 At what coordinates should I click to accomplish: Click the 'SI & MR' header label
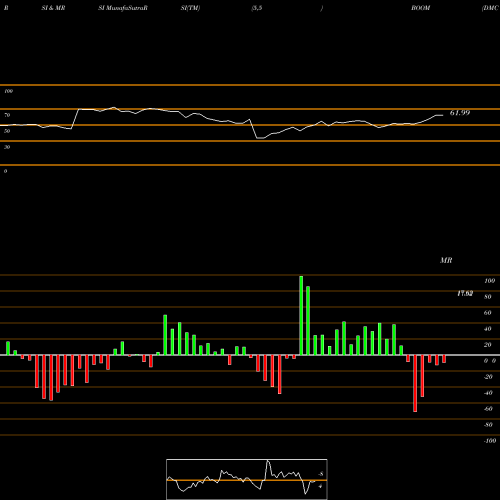tap(53, 8)
